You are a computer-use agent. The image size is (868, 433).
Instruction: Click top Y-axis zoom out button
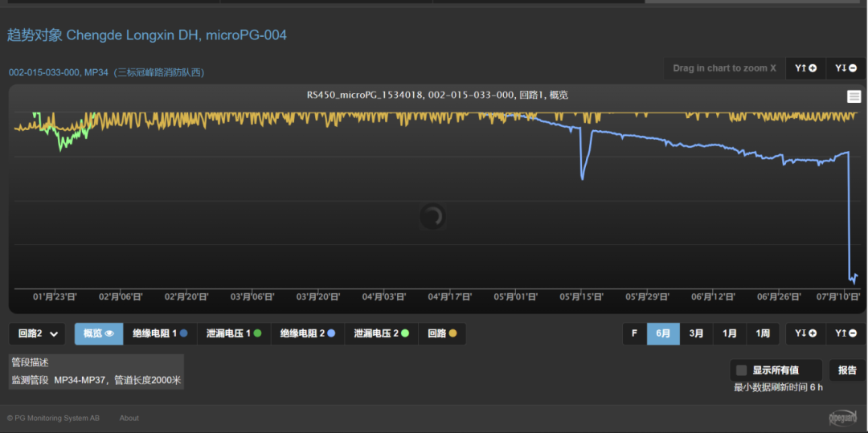point(846,68)
